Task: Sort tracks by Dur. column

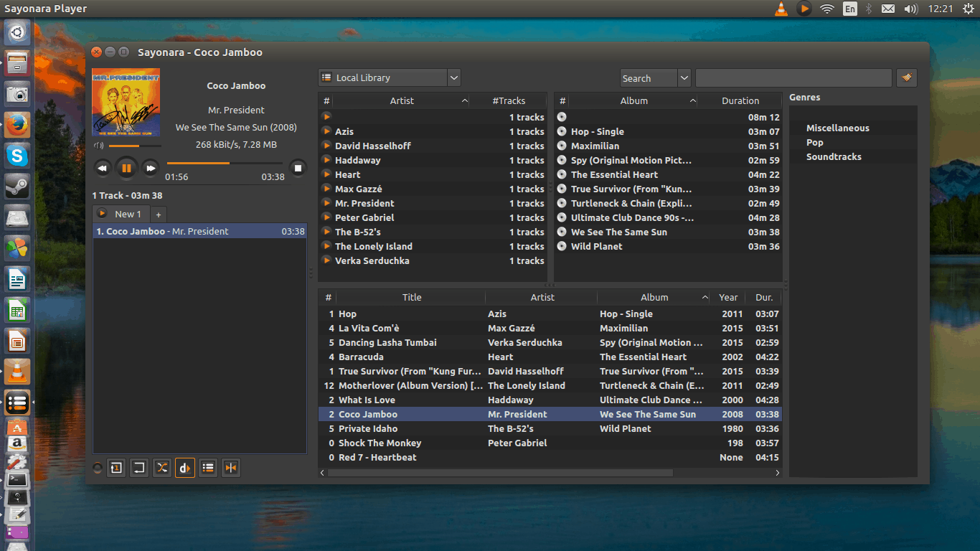Action: pyautogui.click(x=764, y=297)
